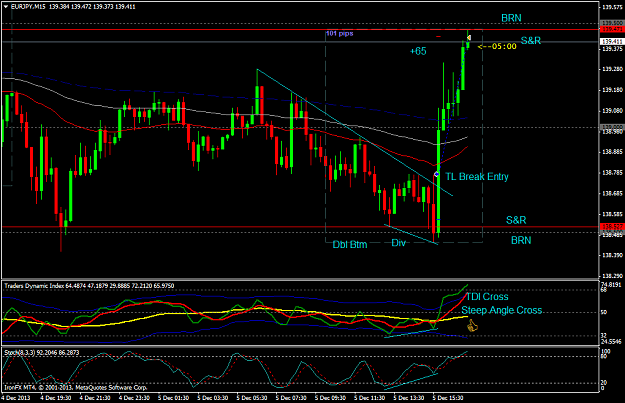Screen dimensions: 625x403
Task: Click the '5 Dec 11:30' time axis label
Action: (x=369, y=398)
